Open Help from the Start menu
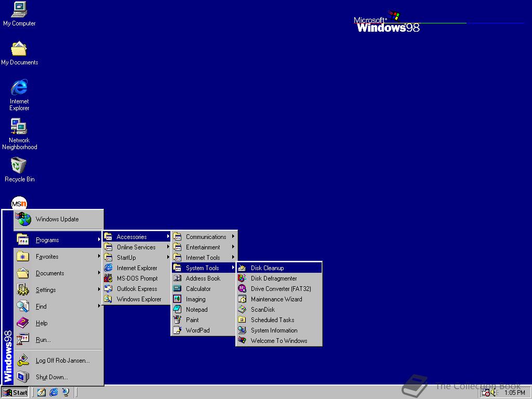The height and width of the screenshot is (399, 532). [x=58, y=323]
